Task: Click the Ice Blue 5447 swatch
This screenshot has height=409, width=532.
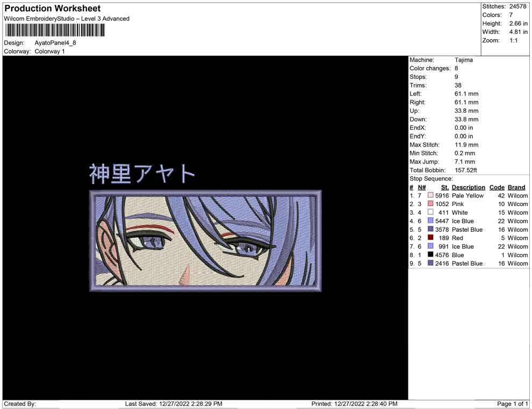Action: [430, 221]
